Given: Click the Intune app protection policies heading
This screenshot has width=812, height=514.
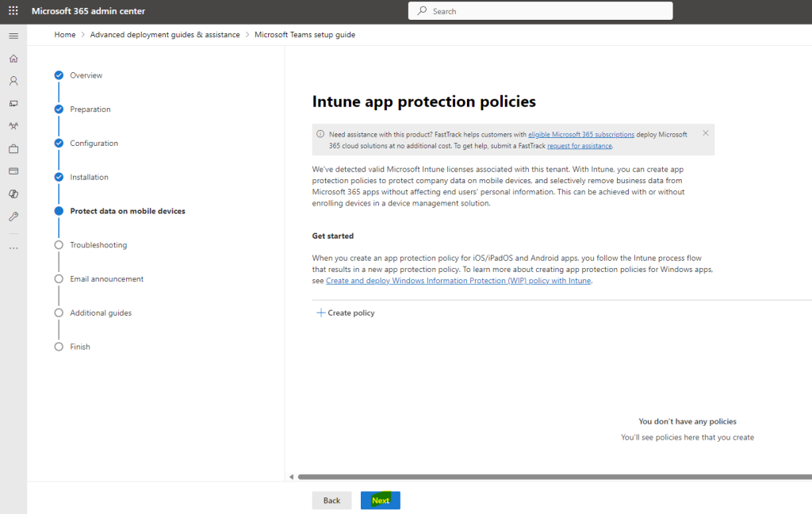Looking at the screenshot, I should [423, 102].
